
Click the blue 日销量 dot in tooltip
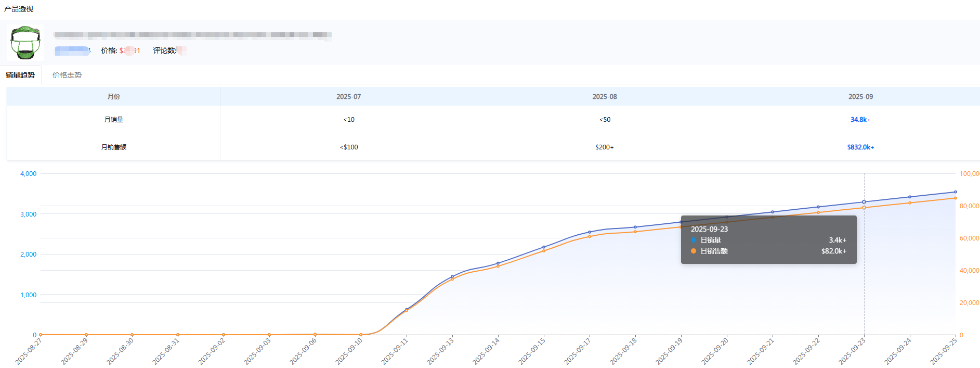(694, 240)
